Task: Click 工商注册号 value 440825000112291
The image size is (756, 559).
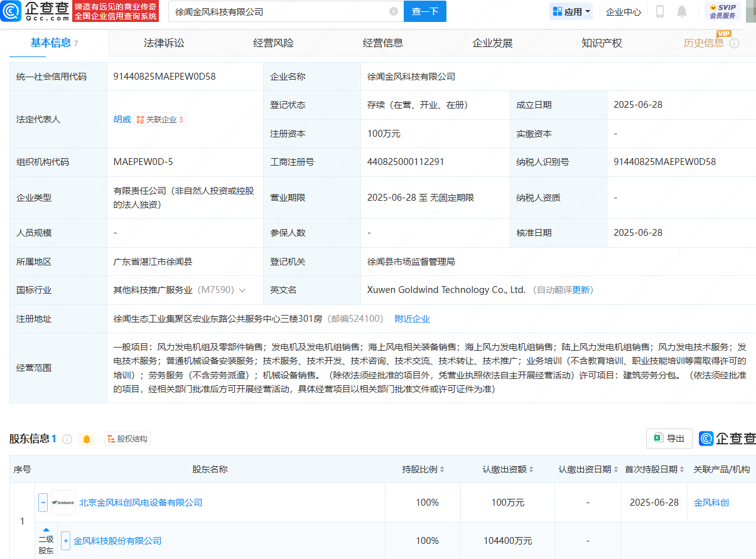Action: pos(406,162)
